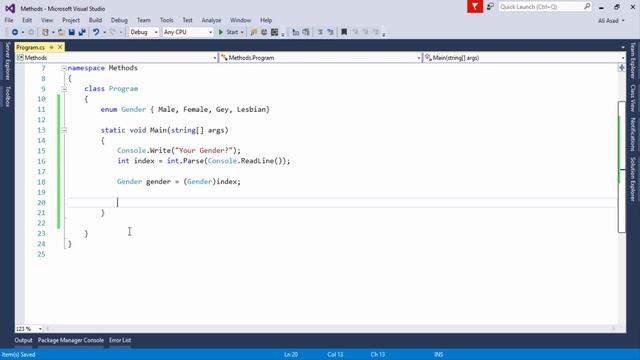Open the Analyze menu

pos(211,20)
